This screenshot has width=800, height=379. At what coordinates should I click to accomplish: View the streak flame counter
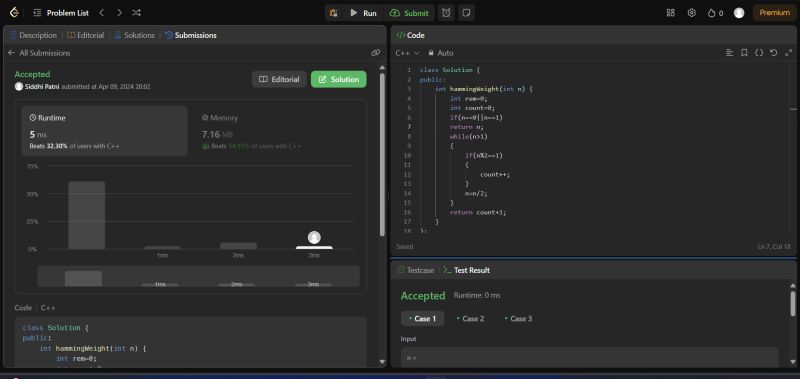point(715,13)
